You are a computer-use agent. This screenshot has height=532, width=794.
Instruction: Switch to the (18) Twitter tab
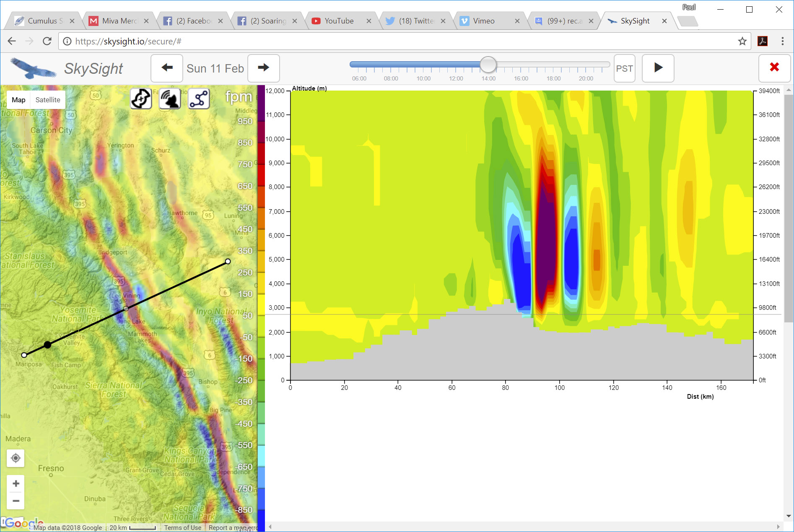(415, 21)
